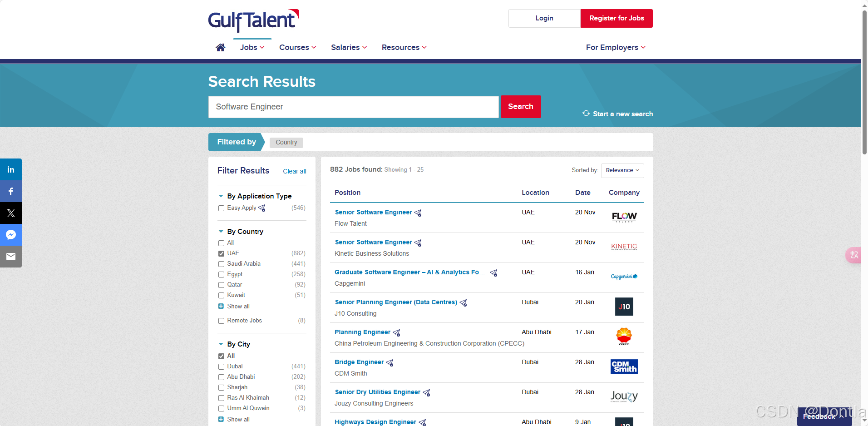Screen dimensions: 868x426
Task: Check the Qatar country checkbox
Action: point(221,285)
